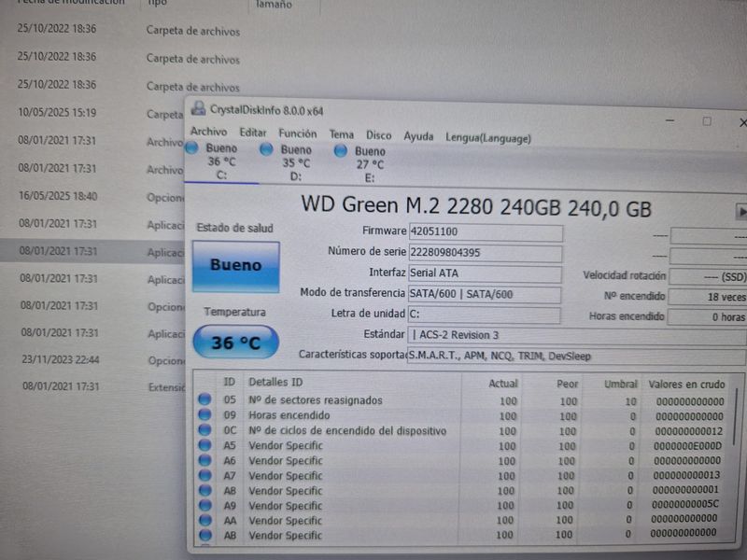Screen dimensions: 747x560
Task: Click the Letra de unidad field
Action: (484, 315)
